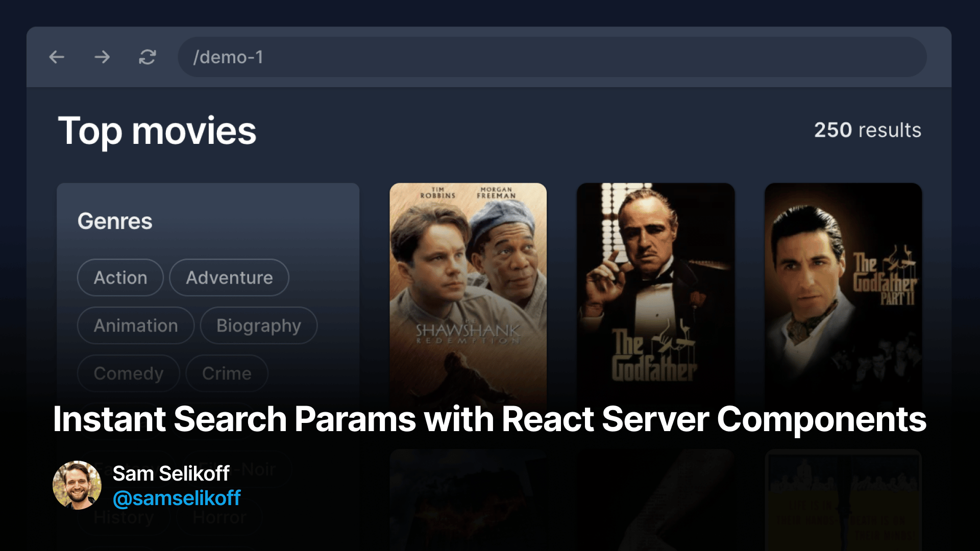The width and height of the screenshot is (980, 551).
Task: Click the Top movies heading
Action: coord(157,131)
